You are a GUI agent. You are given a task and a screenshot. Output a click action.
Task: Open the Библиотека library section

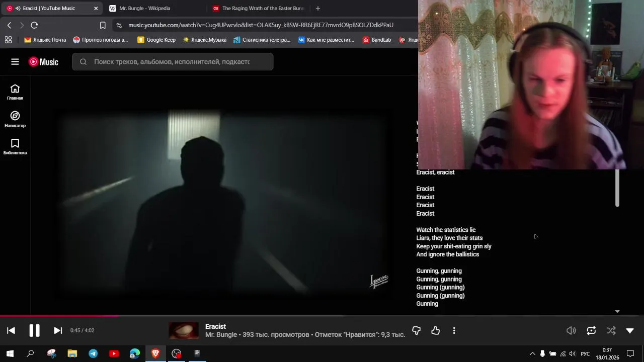pos(15,147)
